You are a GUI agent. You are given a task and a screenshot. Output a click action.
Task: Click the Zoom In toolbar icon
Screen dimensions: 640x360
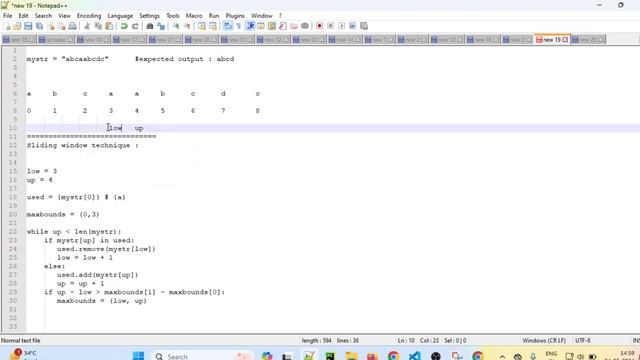point(176,26)
